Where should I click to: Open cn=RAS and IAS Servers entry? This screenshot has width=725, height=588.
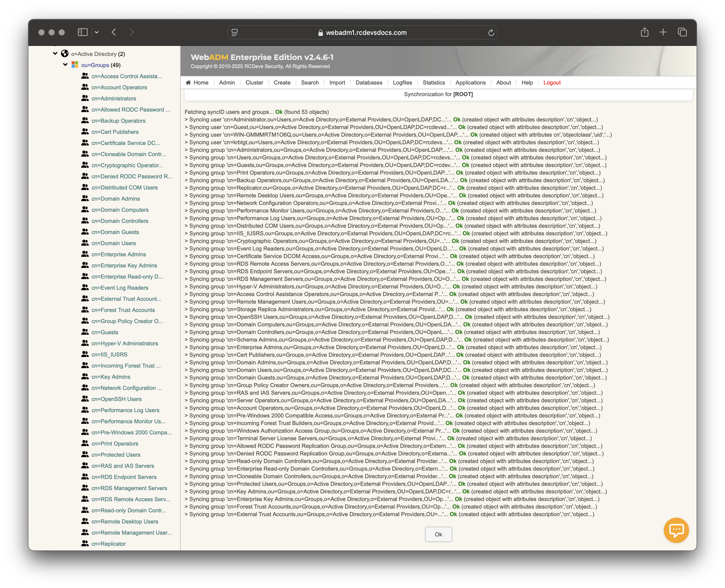pos(123,466)
